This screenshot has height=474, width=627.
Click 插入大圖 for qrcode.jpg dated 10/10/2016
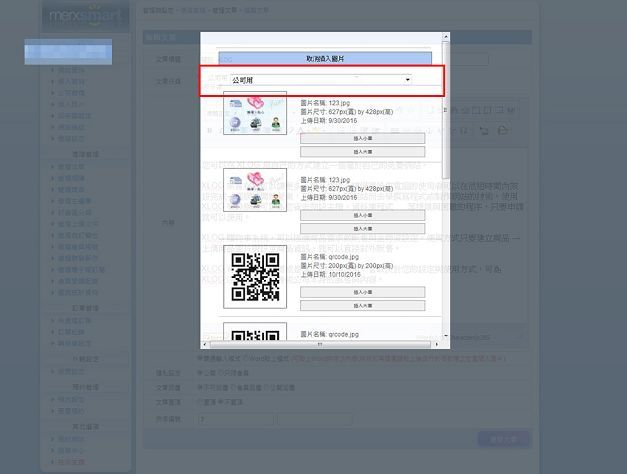(362, 306)
